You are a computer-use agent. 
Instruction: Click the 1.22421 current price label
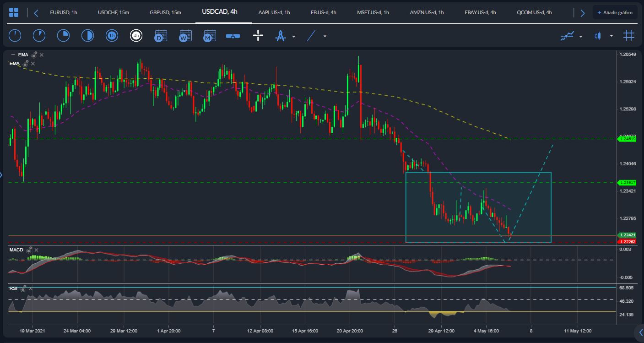(x=627, y=235)
